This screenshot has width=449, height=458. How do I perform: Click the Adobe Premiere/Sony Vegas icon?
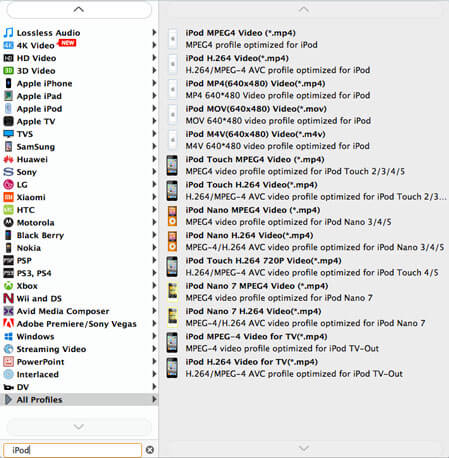click(8, 323)
